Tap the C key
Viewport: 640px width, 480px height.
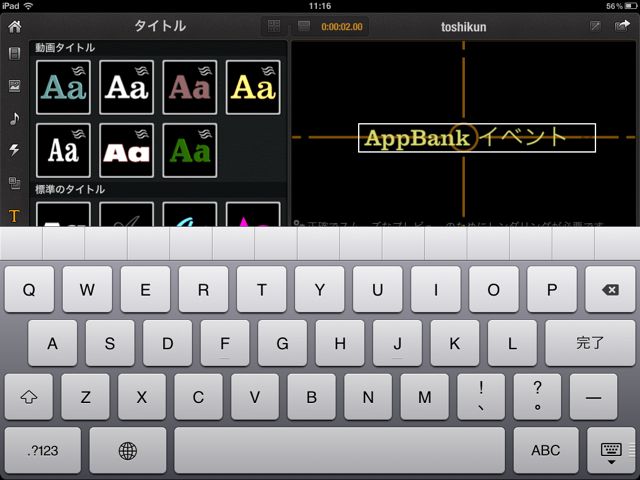click(x=198, y=397)
